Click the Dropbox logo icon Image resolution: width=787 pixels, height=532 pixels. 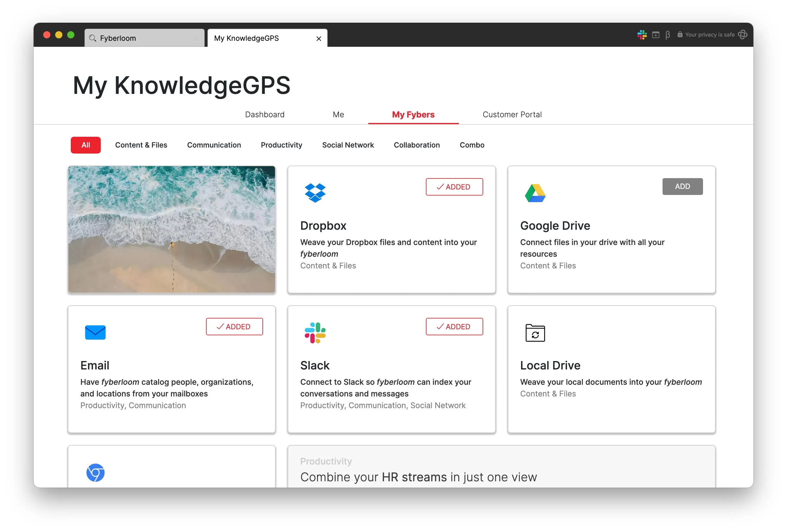(x=315, y=193)
